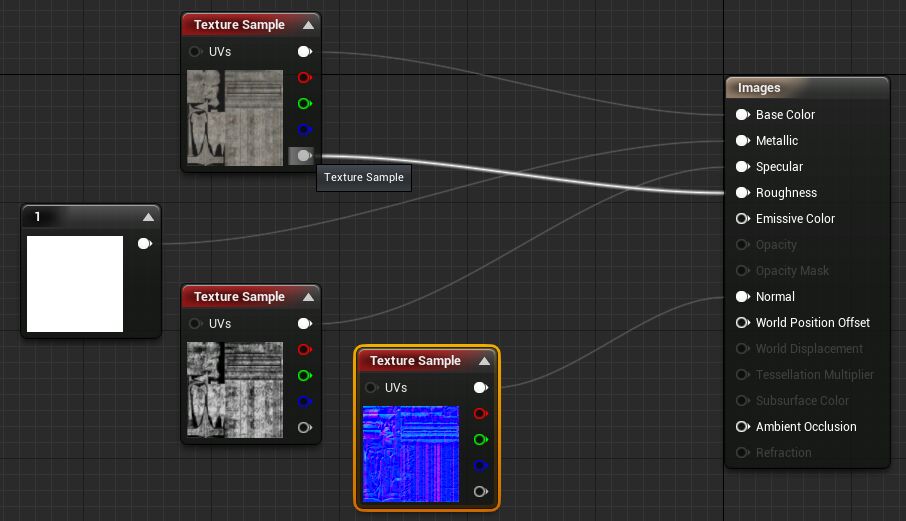
Task: Click the Base Color input pin
Action: [x=742, y=115]
